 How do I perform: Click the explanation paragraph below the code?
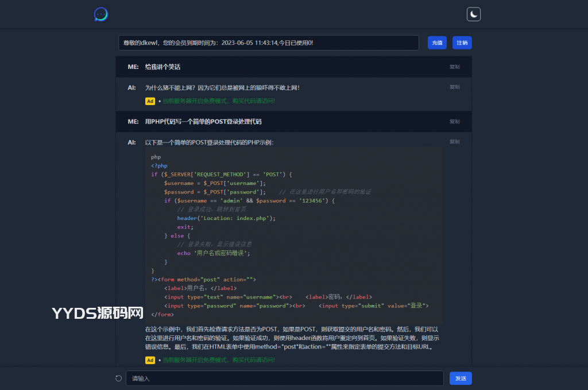click(292, 338)
